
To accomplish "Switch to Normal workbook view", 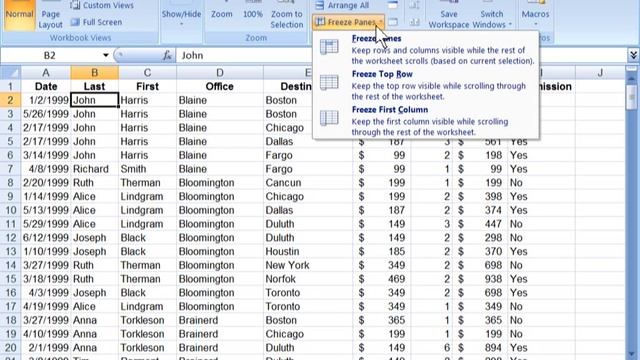I will 19,16.
